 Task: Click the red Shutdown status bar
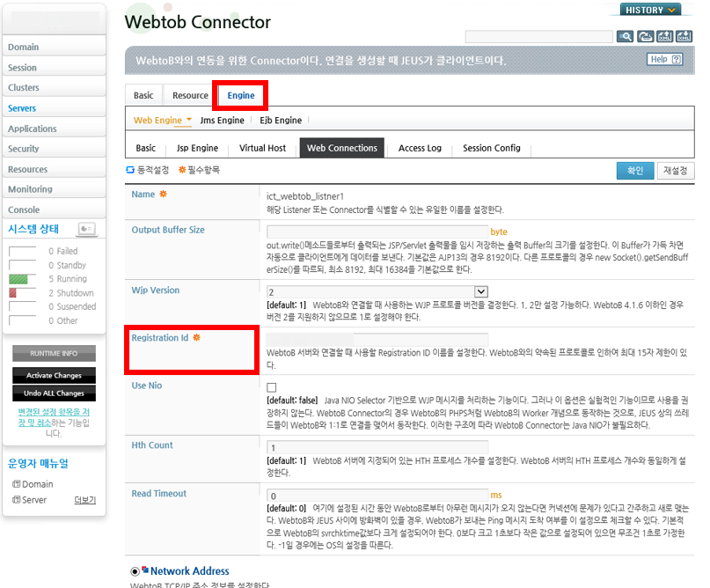point(12,293)
